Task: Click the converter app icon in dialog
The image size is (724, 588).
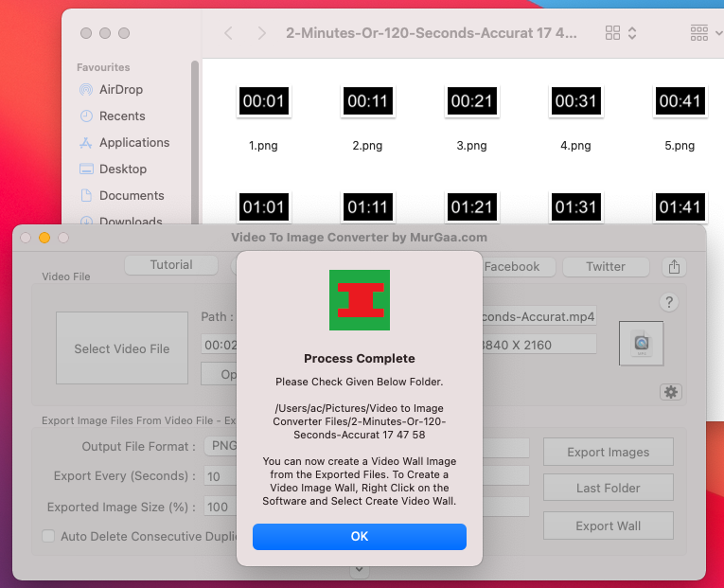Action: (x=360, y=300)
